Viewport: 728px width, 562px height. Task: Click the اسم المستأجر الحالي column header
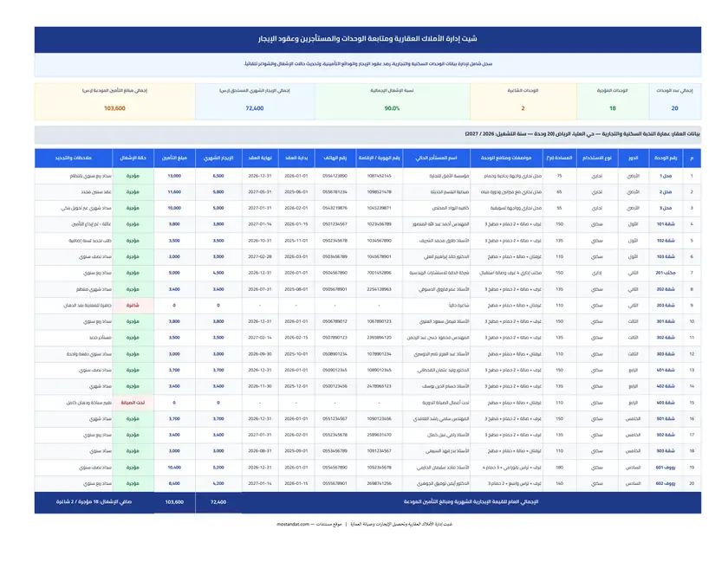[x=437, y=158]
